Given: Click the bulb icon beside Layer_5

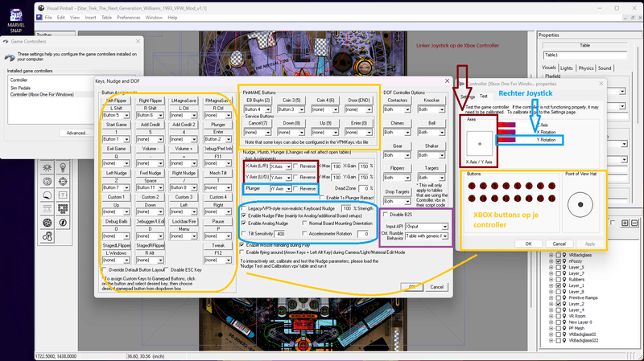Looking at the screenshot, I should point(564,268).
